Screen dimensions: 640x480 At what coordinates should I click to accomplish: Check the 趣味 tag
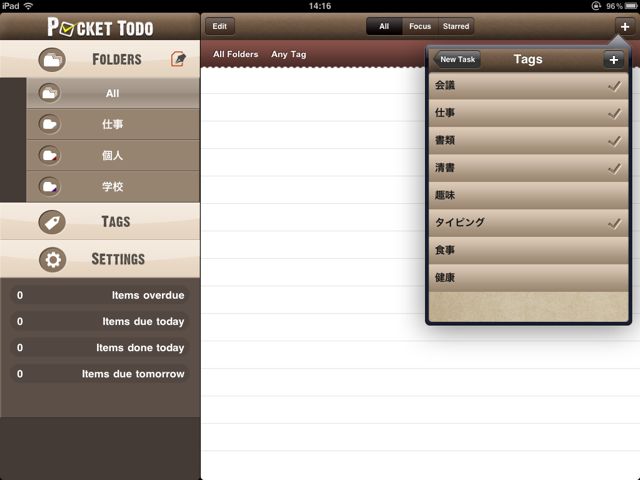[x=528, y=195]
